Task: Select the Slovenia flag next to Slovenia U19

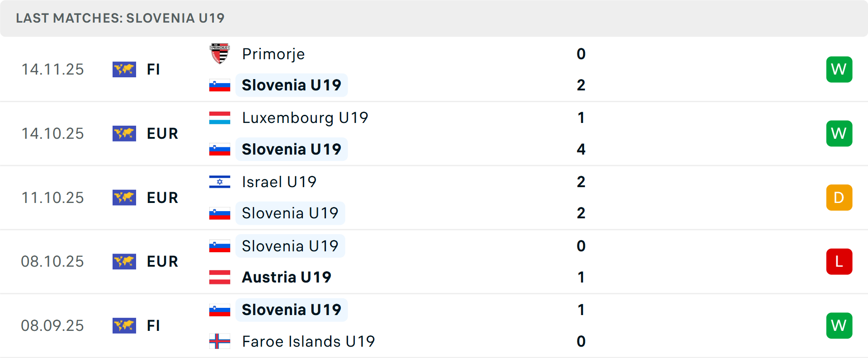Action: pyautogui.click(x=220, y=85)
